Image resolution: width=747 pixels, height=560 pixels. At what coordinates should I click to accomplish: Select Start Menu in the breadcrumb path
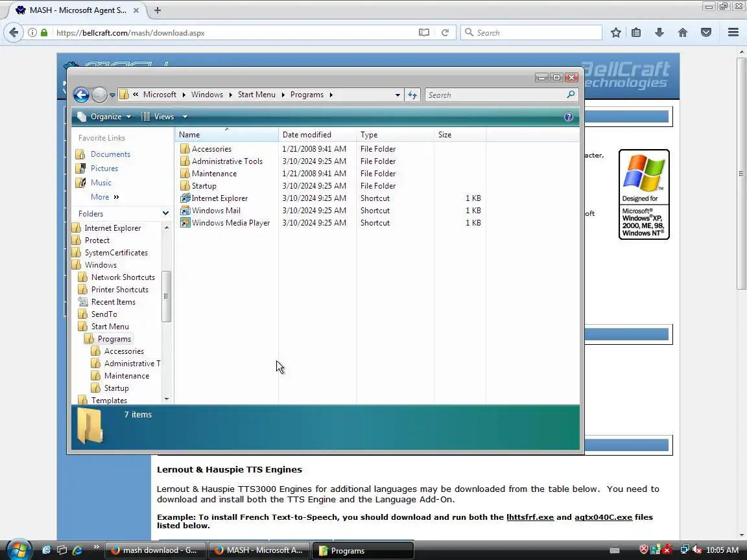(x=256, y=95)
